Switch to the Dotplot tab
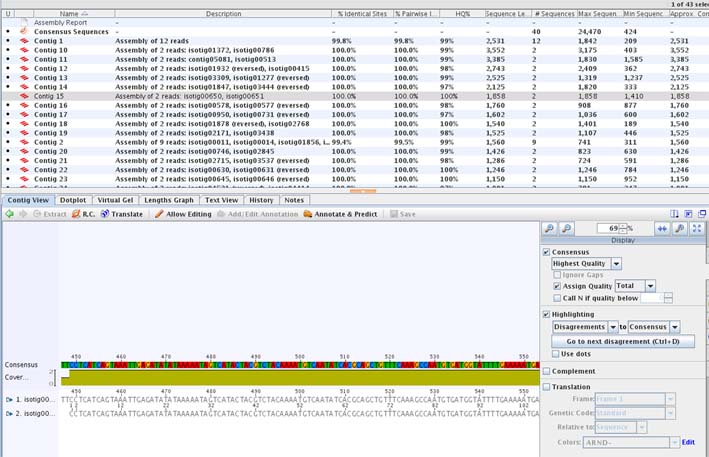The height and width of the screenshot is (457, 709). point(73,200)
